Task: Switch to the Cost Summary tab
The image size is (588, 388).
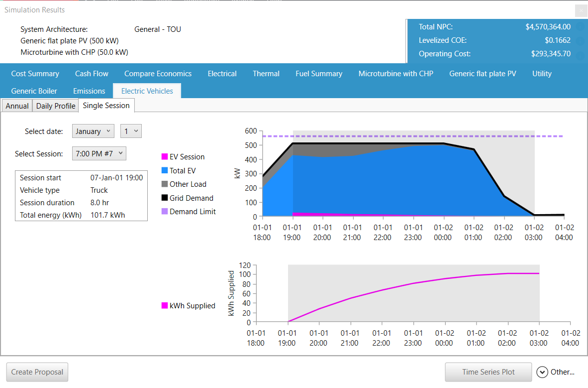Action: pos(35,73)
